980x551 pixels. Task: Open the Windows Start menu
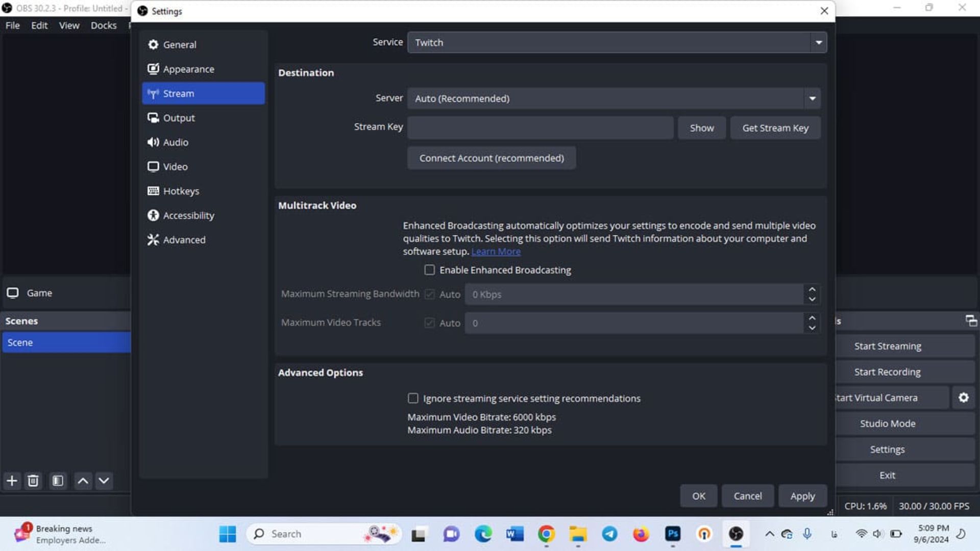click(x=227, y=534)
